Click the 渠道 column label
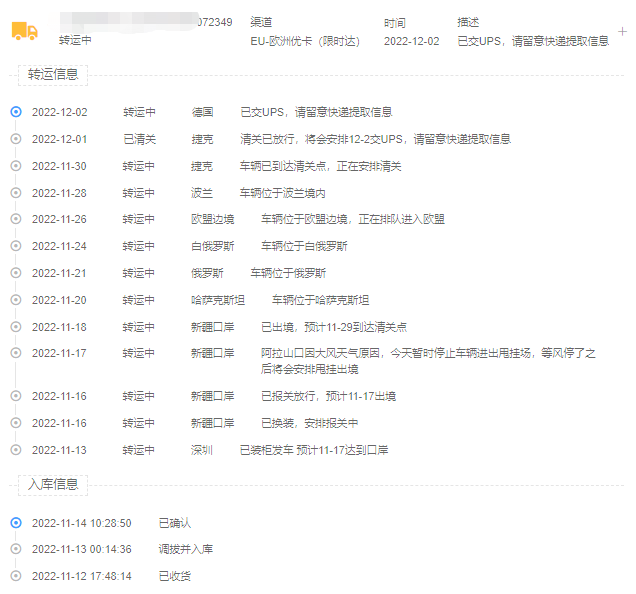 [x=261, y=22]
